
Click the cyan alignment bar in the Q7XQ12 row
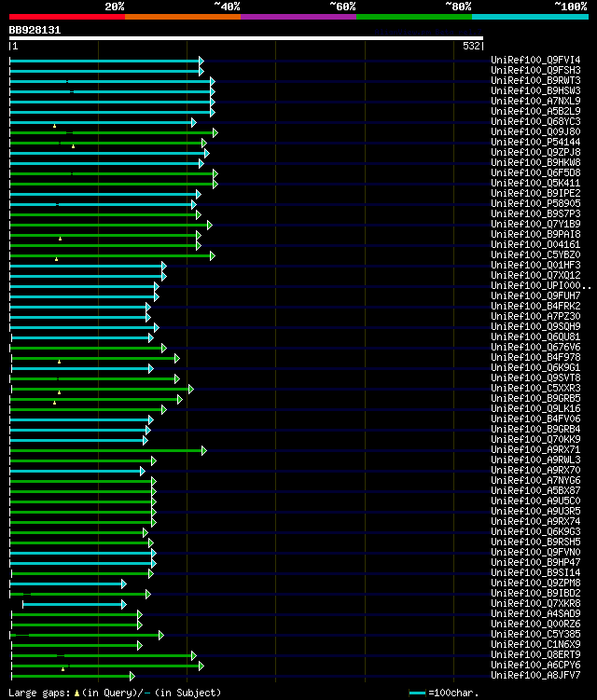click(88, 276)
